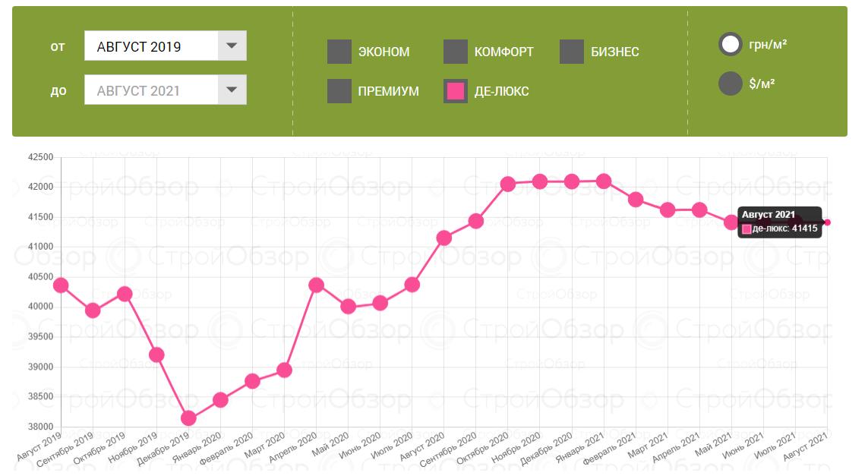Screen dimensions: 868x476
Task: Select the Октябрь 2020 data point
Action: (508, 184)
